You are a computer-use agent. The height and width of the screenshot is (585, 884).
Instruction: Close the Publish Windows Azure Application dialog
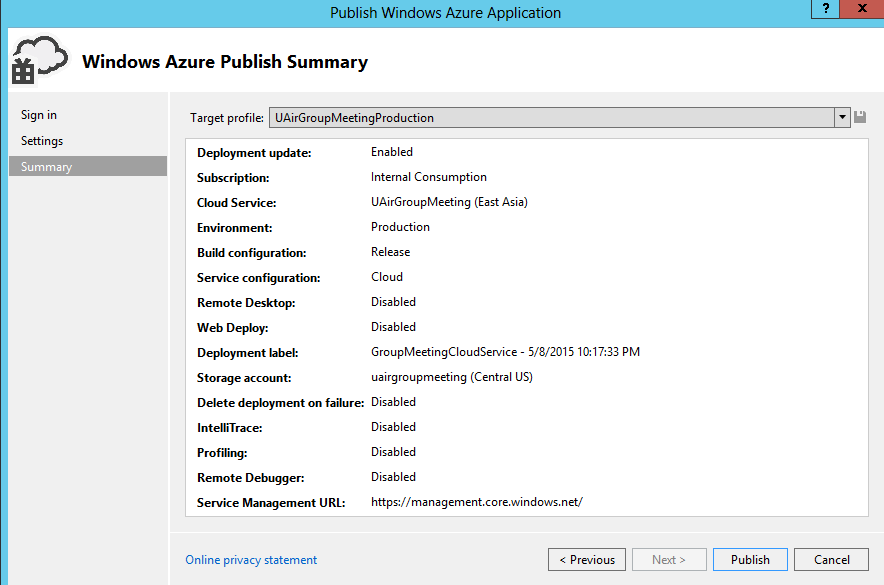[860, 9]
